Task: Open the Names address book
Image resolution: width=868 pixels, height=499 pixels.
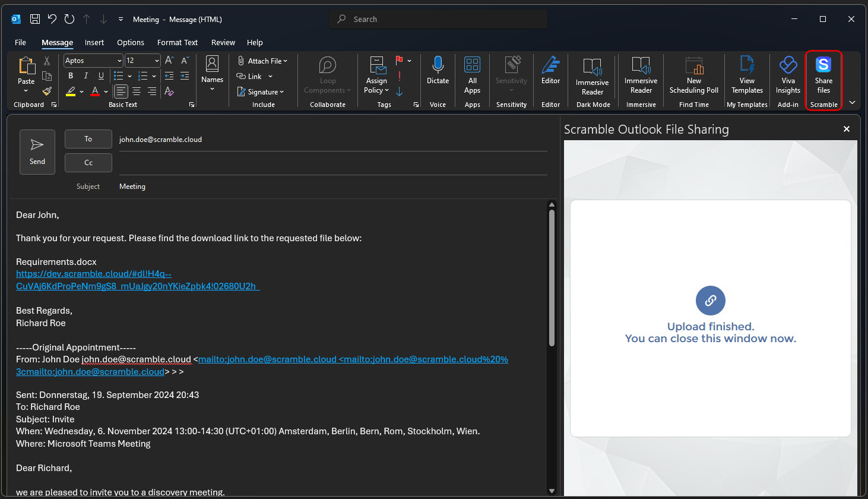Action: 212,74
